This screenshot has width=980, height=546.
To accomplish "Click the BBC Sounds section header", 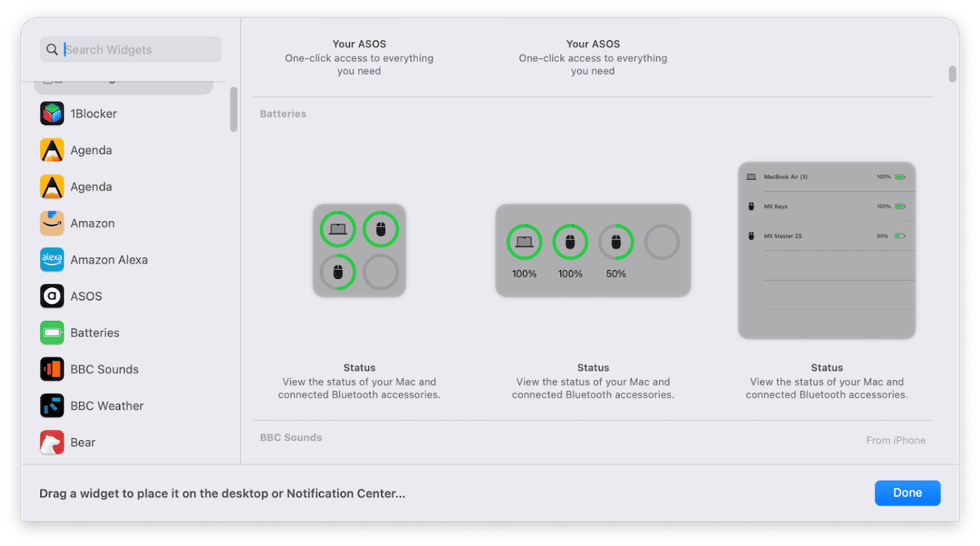I will pyautogui.click(x=291, y=438).
